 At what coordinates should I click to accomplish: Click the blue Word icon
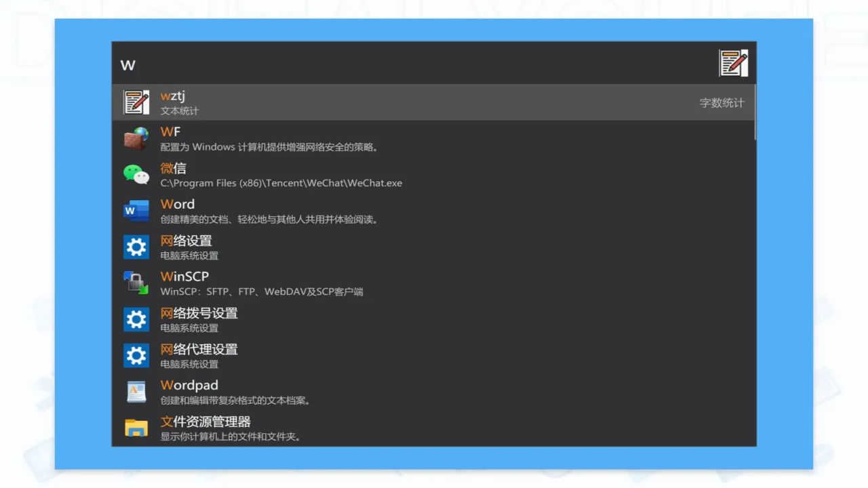(x=136, y=211)
